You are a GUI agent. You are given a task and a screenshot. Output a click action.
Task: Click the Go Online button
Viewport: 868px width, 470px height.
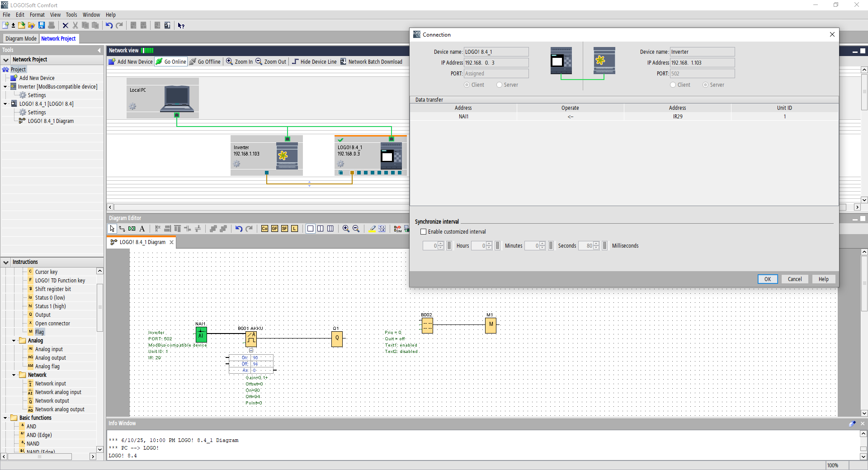[x=171, y=62]
